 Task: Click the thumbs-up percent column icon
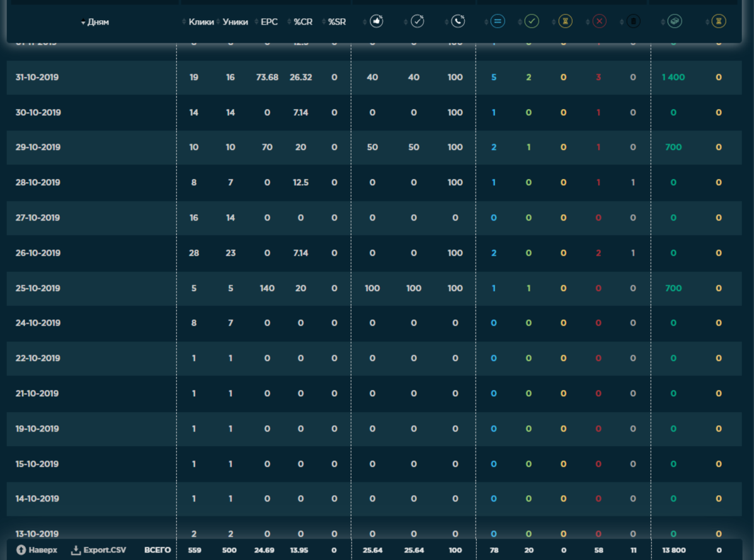[x=377, y=21]
